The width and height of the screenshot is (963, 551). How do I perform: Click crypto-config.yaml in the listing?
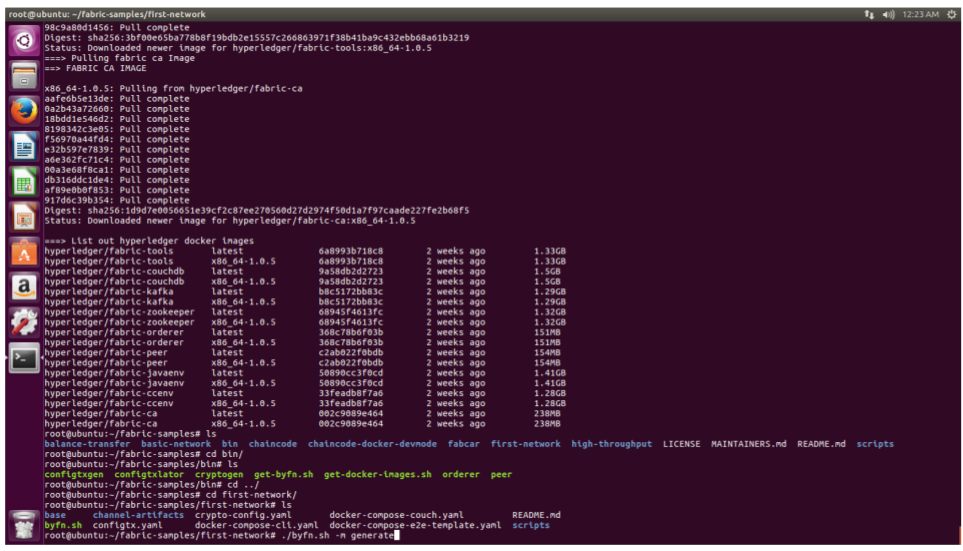click(x=243, y=515)
